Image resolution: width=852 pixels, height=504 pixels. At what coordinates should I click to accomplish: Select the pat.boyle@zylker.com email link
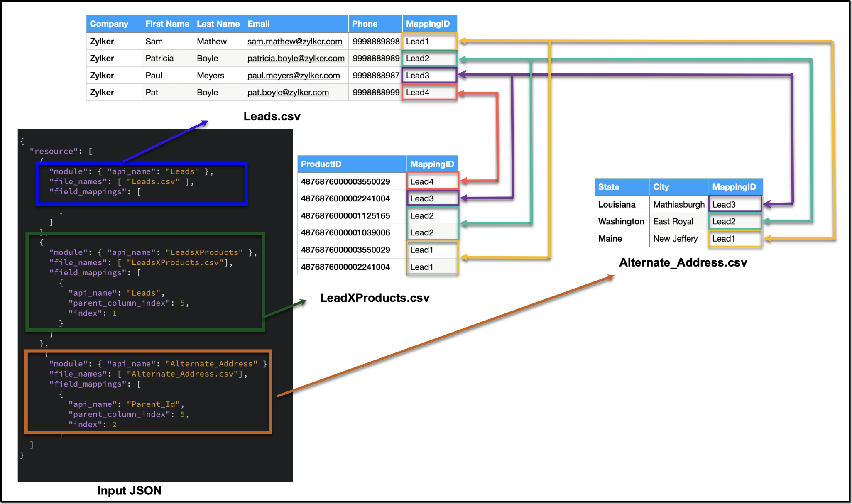point(288,93)
